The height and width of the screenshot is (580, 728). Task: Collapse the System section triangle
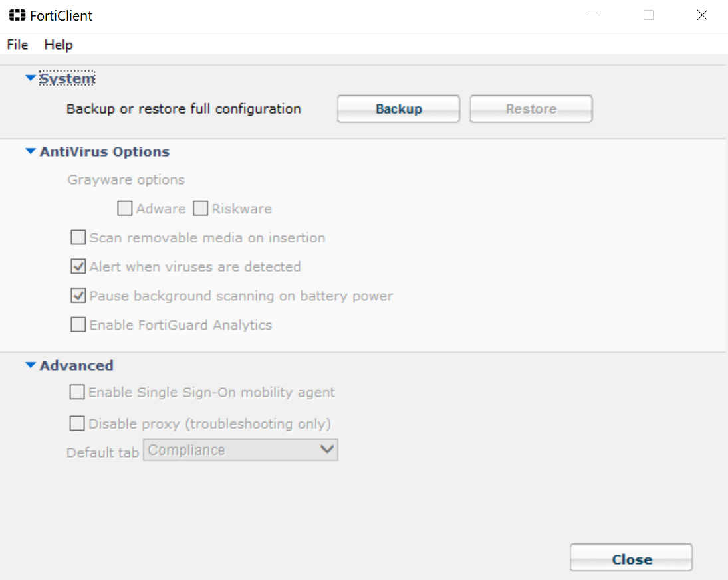click(x=30, y=78)
